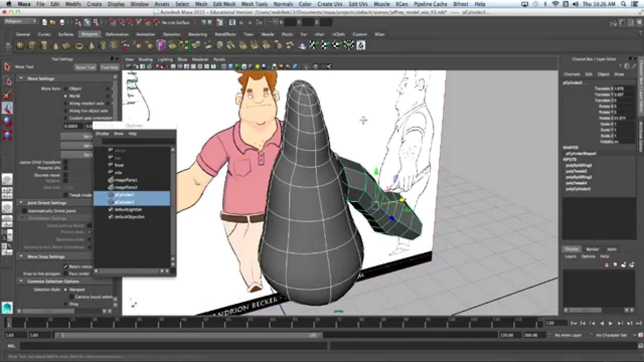Select pCylinder1 in the Outliner
The image size is (644, 362).
pyautogui.click(x=124, y=195)
